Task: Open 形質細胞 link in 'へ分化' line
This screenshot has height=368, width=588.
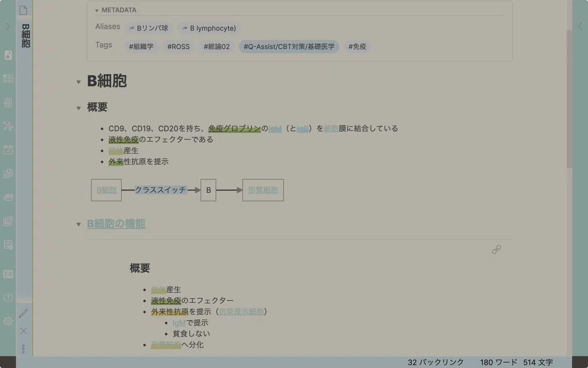Action: click(166, 345)
